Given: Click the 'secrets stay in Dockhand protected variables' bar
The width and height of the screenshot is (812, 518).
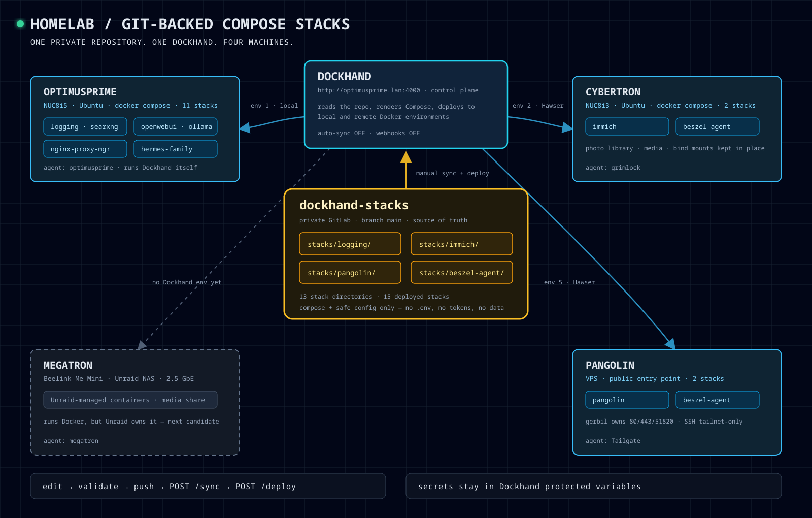Looking at the screenshot, I should tap(594, 486).
